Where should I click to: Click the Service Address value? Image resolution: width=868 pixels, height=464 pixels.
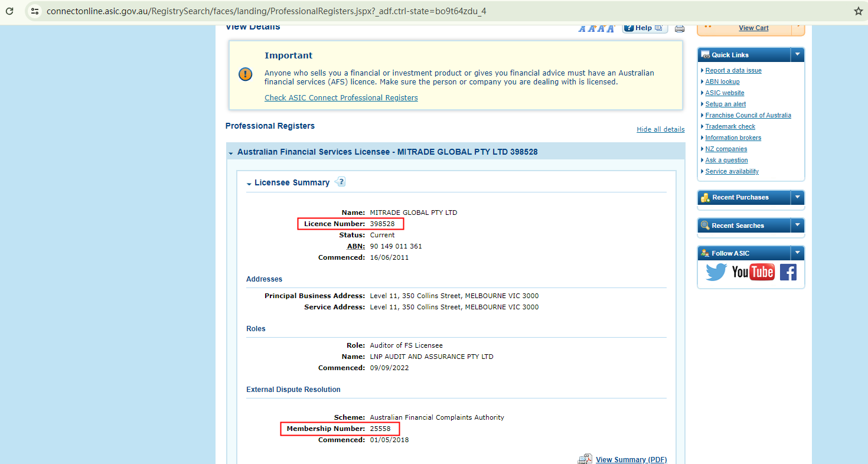(455, 307)
